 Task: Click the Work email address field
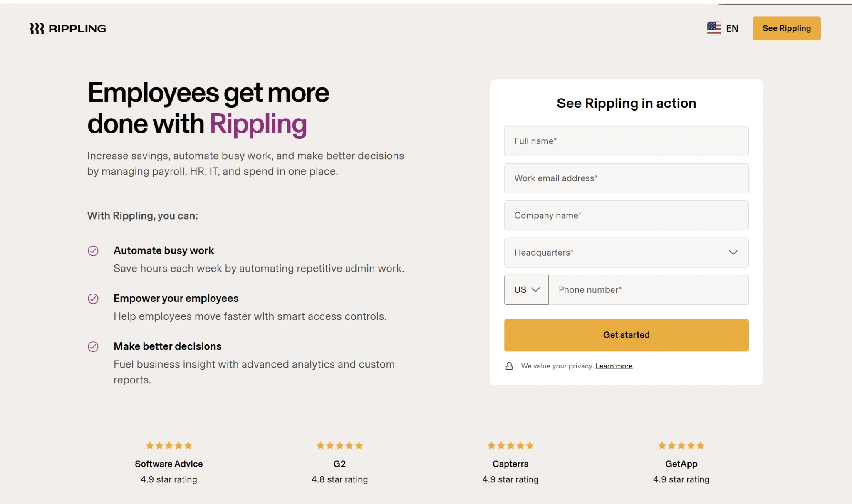coord(626,178)
